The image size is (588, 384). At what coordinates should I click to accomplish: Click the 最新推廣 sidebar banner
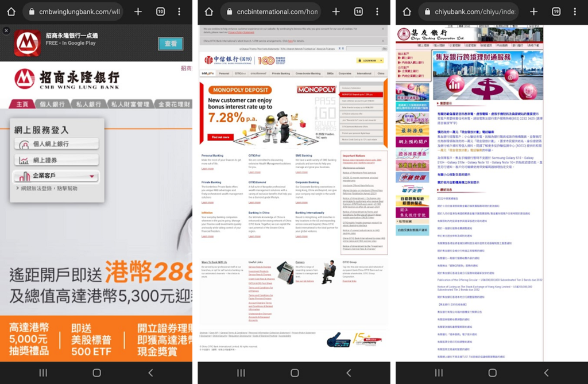point(412,130)
